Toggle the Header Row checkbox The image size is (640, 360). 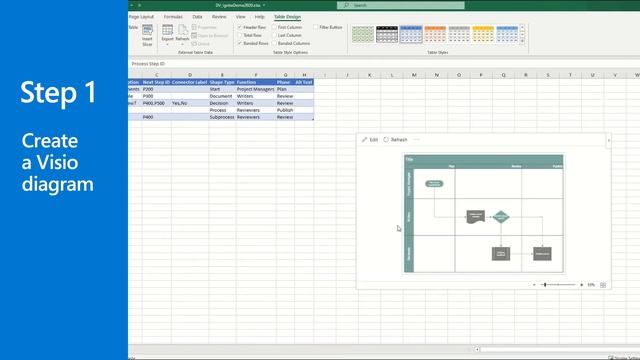pos(240,27)
